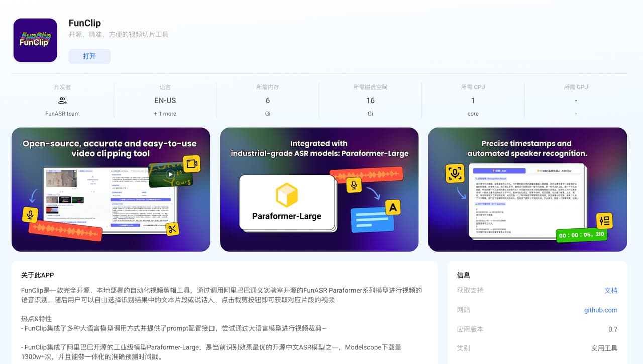Click the 获取支持 label

[x=470, y=291]
